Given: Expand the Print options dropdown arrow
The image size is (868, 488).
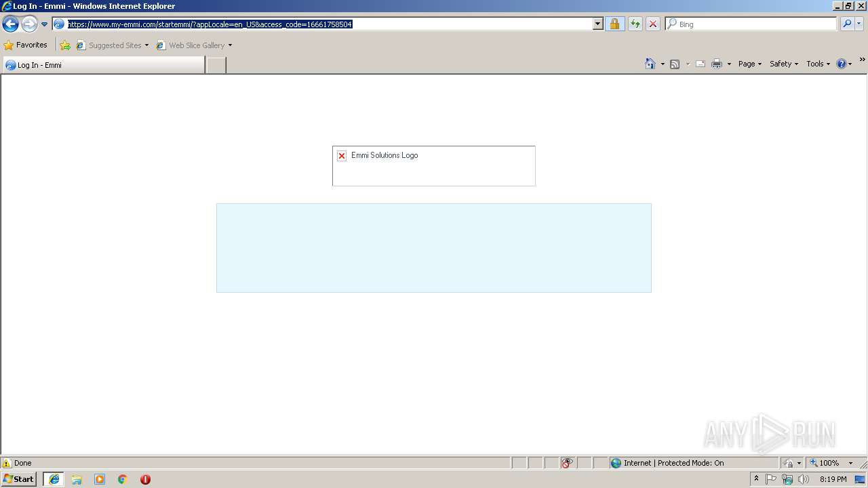Looking at the screenshot, I should (x=729, y=64).
